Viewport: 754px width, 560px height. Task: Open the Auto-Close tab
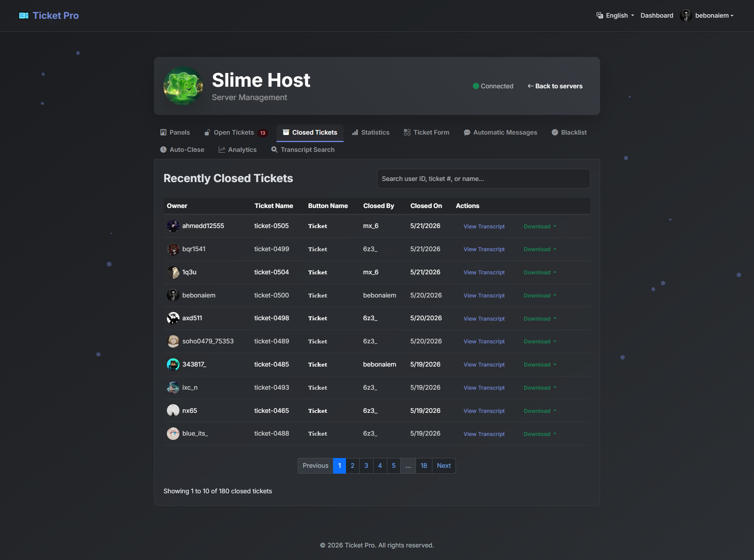pos(182,150)
